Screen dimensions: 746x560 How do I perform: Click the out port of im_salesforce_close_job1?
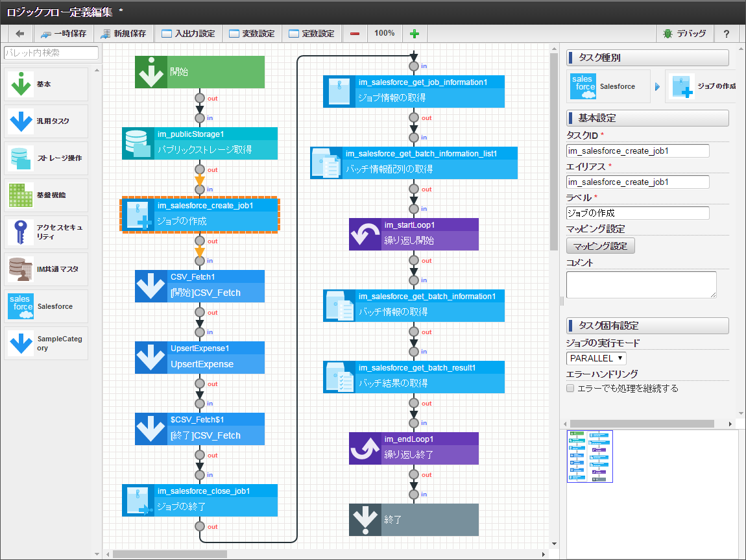click(200, 526)
